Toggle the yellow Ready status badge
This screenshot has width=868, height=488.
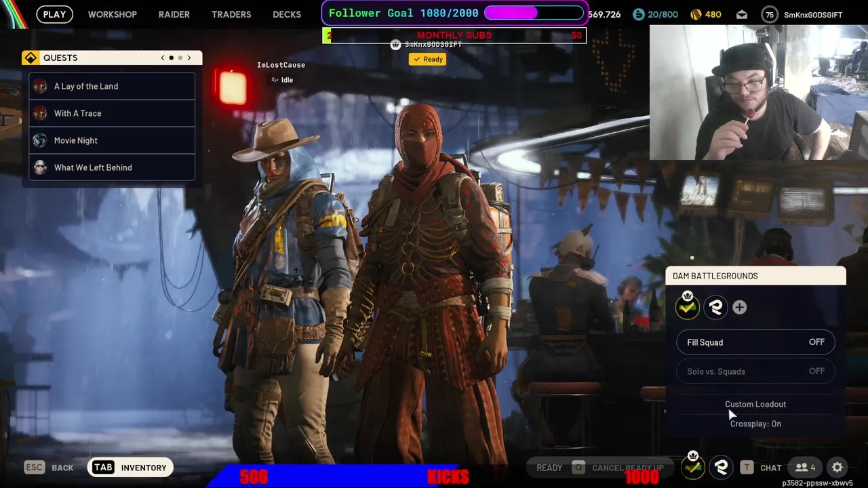[428, 59]
